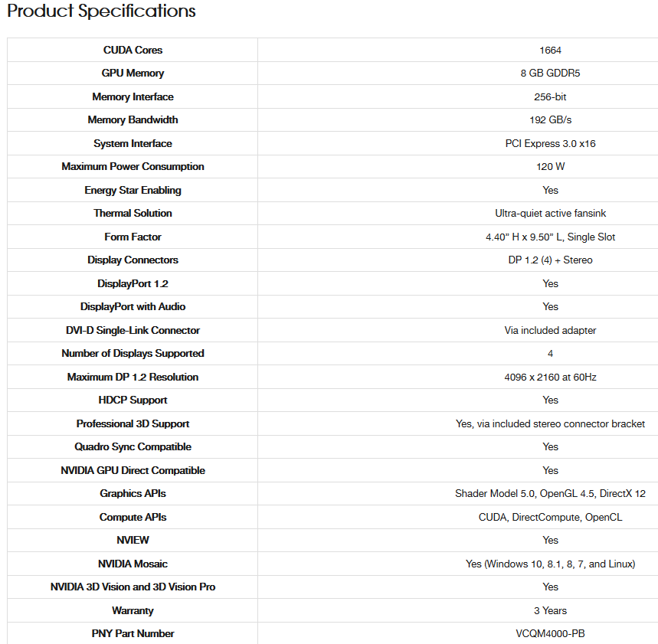The height and width of the screenshot is (644, 658).
Task: Click the Professional 3D Support value text
Action: coord(550,423)
